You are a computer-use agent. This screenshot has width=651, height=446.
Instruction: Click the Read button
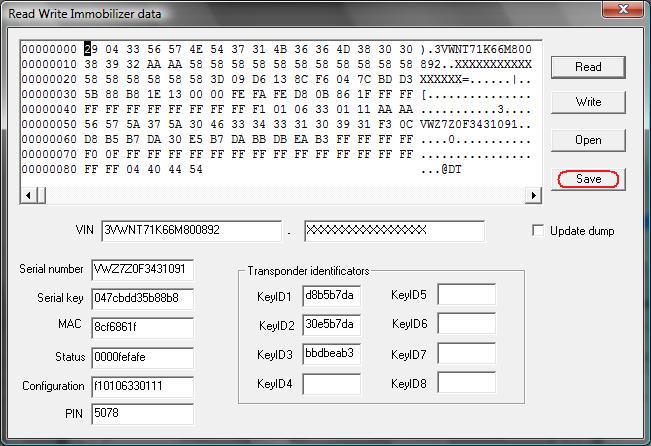(x=588, y=67)
